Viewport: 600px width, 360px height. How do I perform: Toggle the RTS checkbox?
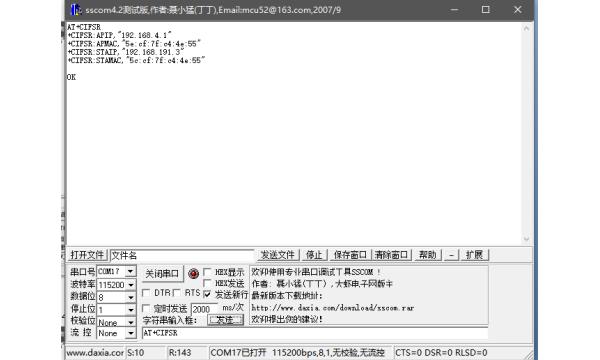(177, 293)
